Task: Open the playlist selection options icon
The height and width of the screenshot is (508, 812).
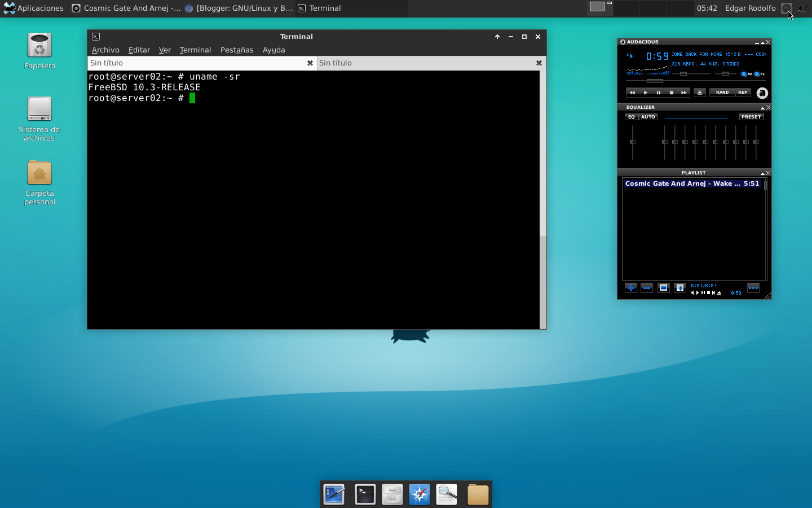Action: (663, 288)
